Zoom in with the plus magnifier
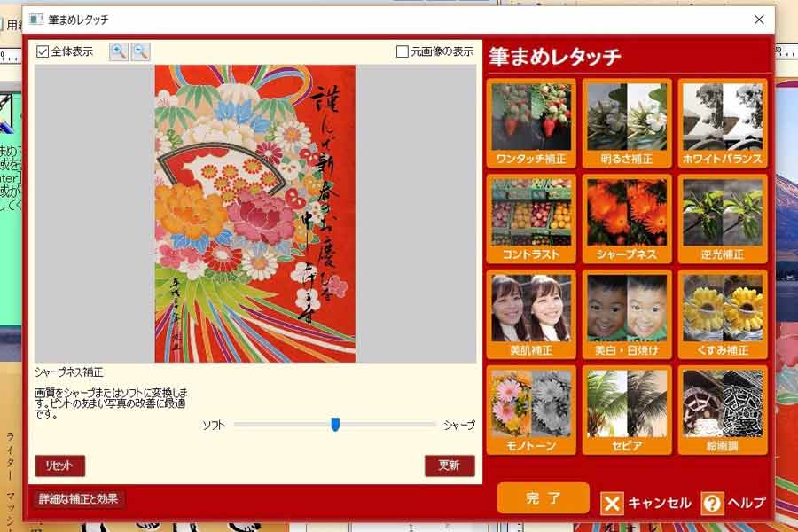Screen dimensions: 798x532 click(x=119, y=51)
